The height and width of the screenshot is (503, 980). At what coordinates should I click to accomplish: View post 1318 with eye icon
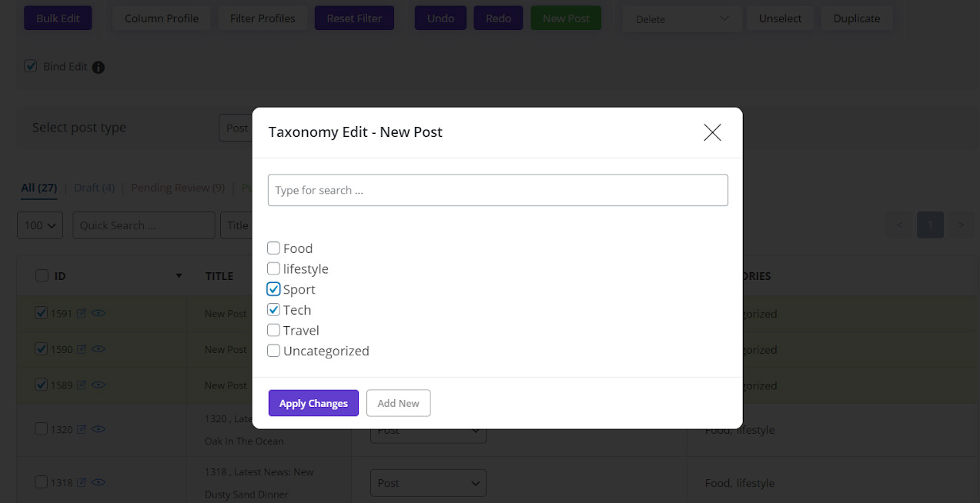tap(98, 483)
